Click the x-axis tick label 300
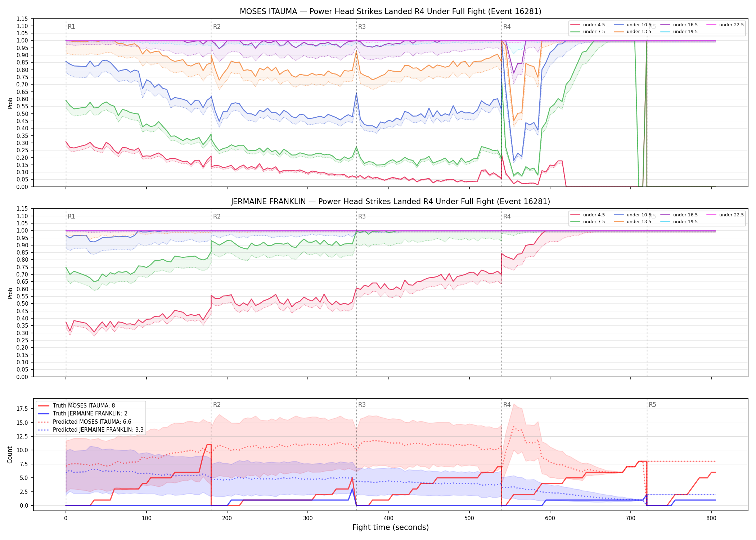756x540 pixels. click(308, 518)
